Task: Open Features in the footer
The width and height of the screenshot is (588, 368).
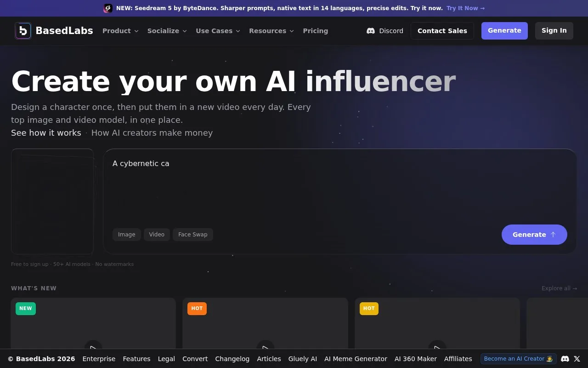Action: (x=136, y=359)
